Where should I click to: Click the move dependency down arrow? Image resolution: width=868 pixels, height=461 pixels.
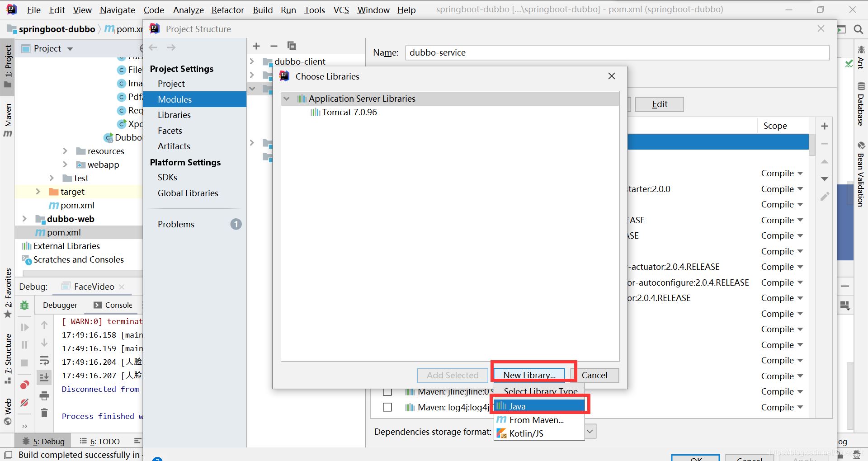pos(824,179)
